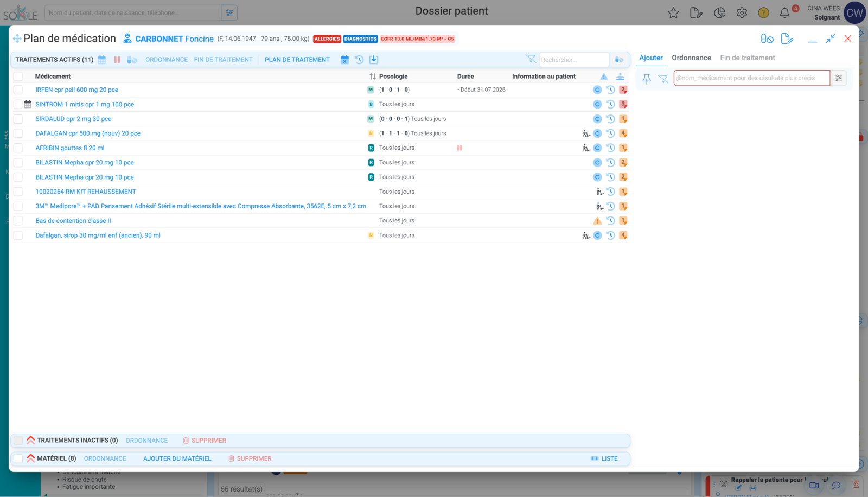This screenshot has width=868, height=497.
Task: Click the C badge on SINTROM row
Action: [597, 104]
